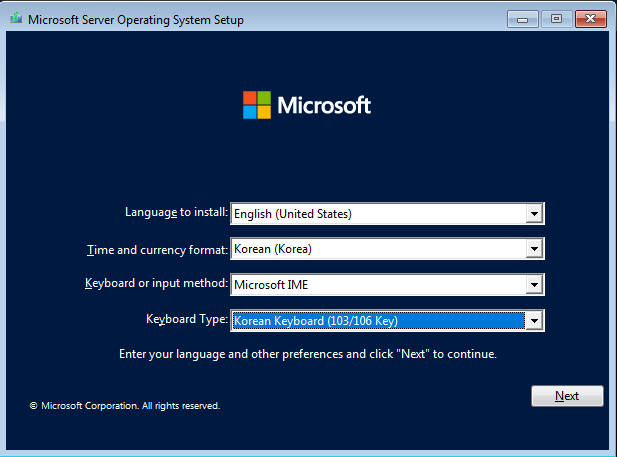
Task: Minimize the setup window
Action: [523, 19]
